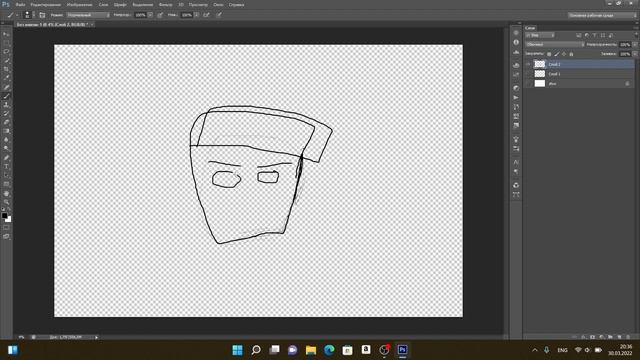The image size is (640, 360).
Task: Toggle visibility of Фон layer
Action: (x=529, y=84)
